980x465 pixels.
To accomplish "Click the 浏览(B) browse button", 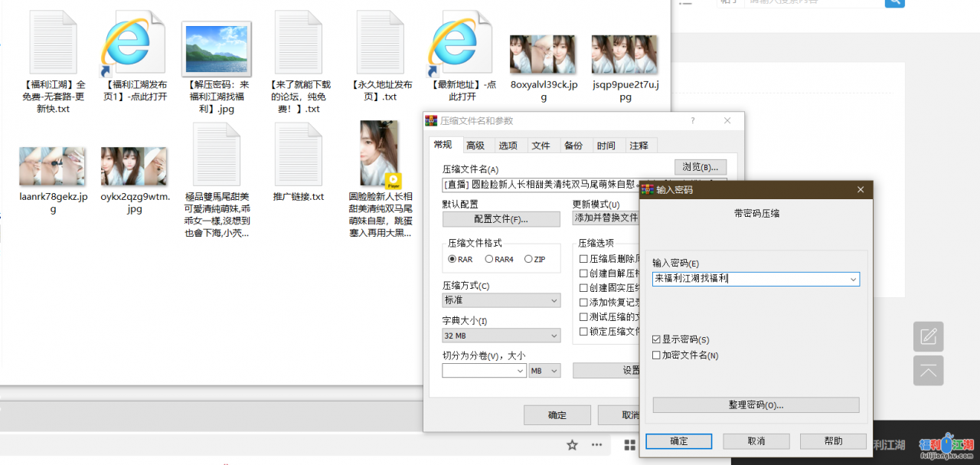I will pos(701,166).
